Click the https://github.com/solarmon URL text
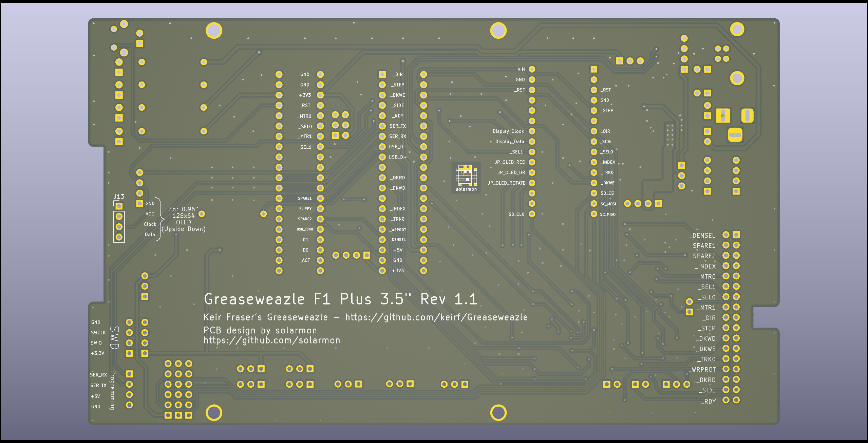The width and height of the screenshot is (868, 443). (272, 340)
